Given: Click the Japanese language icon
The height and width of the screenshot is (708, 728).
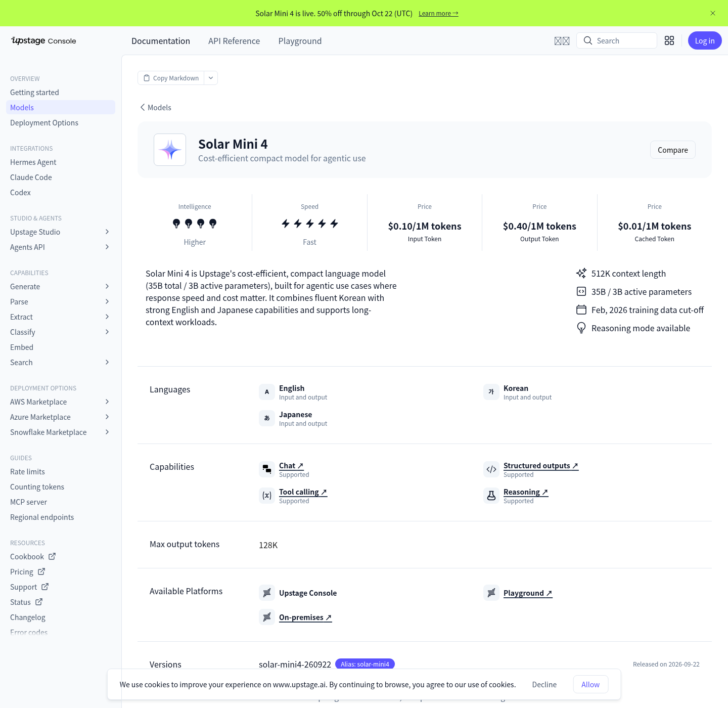Looking at the screenshot, I should [x=267, y=418].
